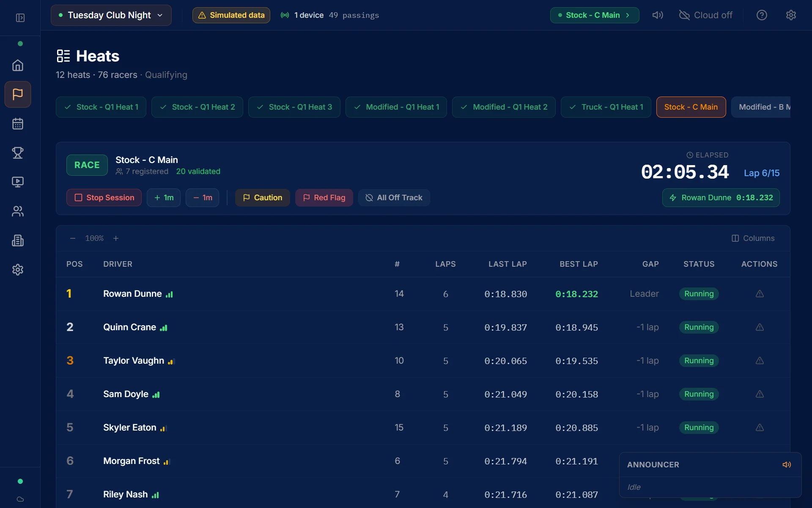Select the Truck - Q1 Heat 1 tab
This screenshot has width=812, height=508.
[606, 107]
